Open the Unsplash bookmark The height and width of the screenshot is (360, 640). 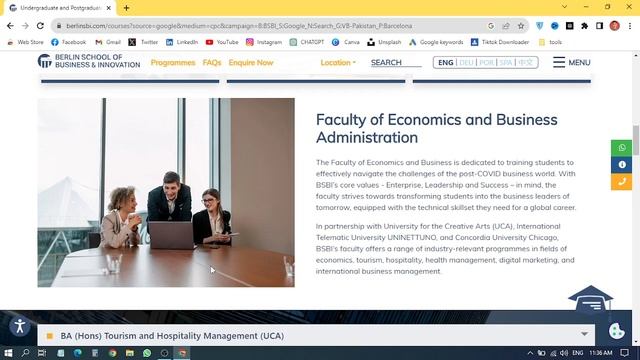pyautogui.click(x=384, y=42)
